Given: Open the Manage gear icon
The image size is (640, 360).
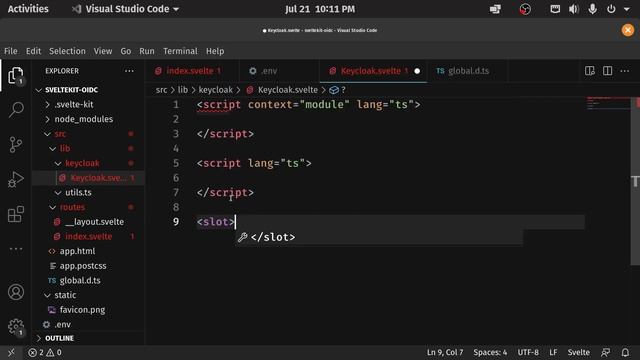Looking at the screenshot, I should (16, 327).
